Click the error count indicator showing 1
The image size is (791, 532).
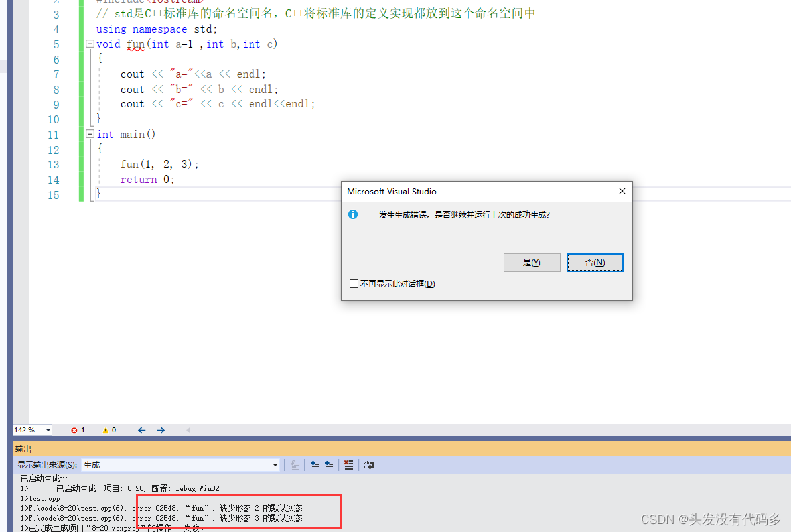[x=77, y=430]
